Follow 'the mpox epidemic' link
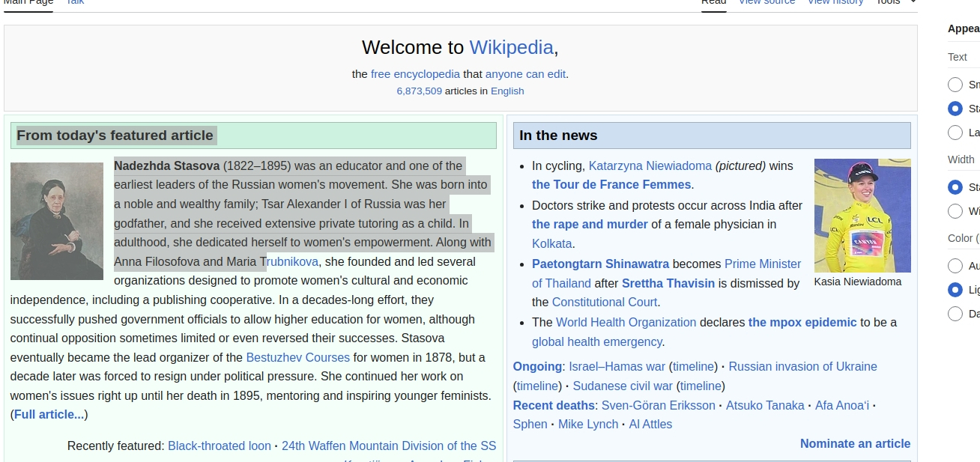 click(x=802, y=322)
